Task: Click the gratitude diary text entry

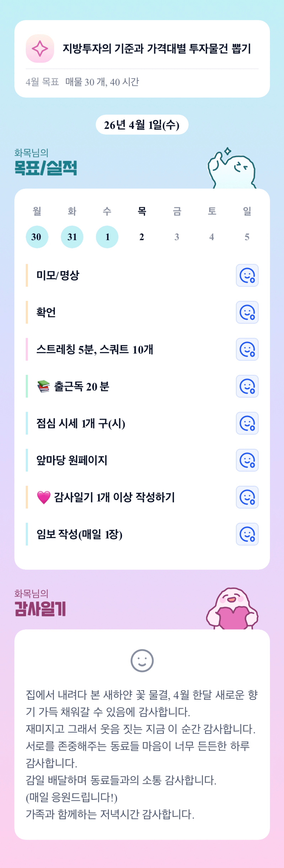Action: tap(142, 754)
